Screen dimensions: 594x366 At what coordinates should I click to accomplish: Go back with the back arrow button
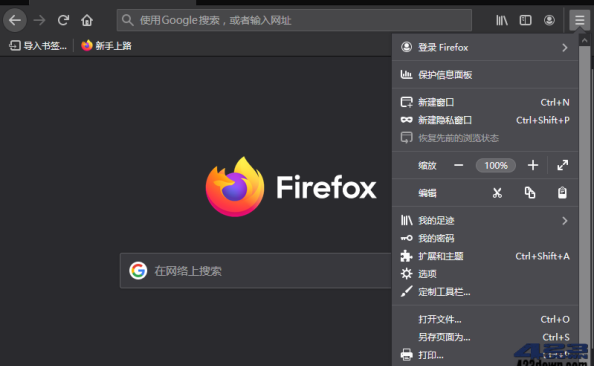(x=15, y=20)
